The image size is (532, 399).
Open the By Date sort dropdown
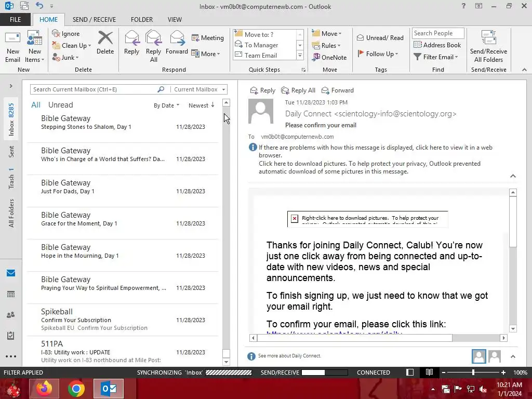[x=166, y=105]
